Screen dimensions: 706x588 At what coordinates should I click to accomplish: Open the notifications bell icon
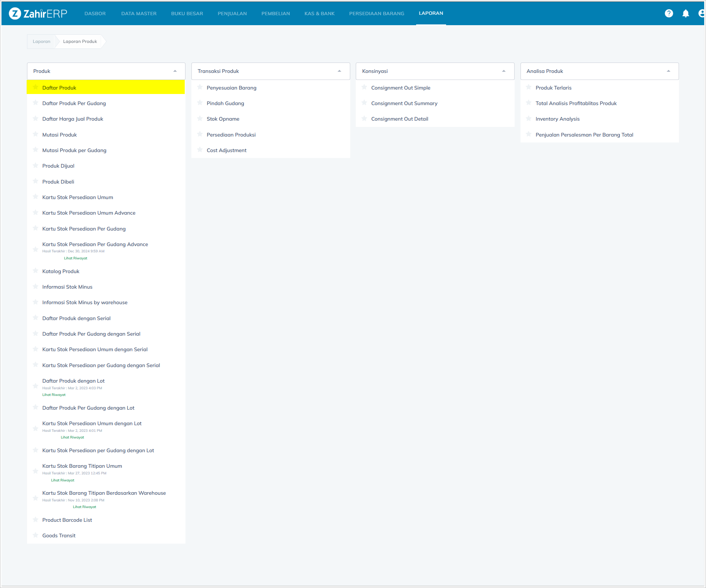pos(685,14)
